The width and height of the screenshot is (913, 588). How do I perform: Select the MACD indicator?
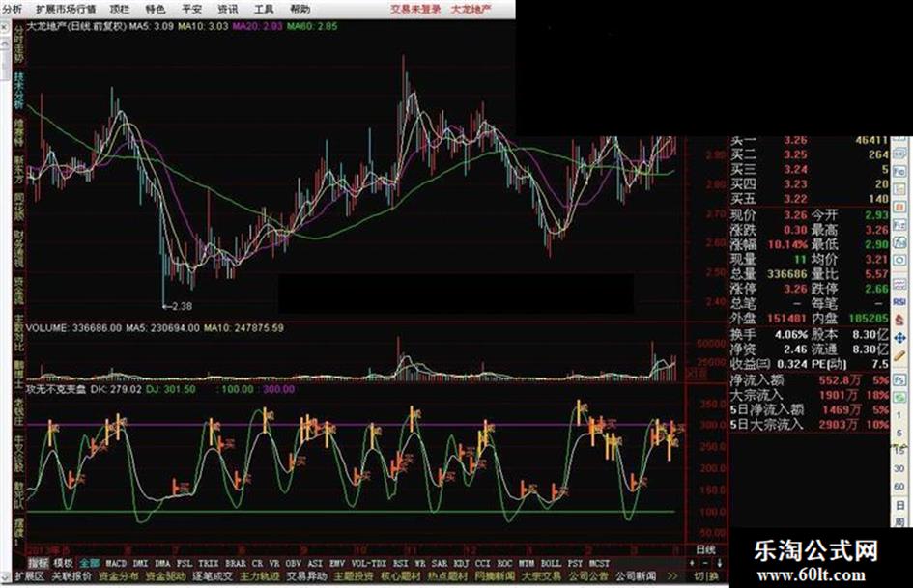pyautogui.click(x=115, y=563)
